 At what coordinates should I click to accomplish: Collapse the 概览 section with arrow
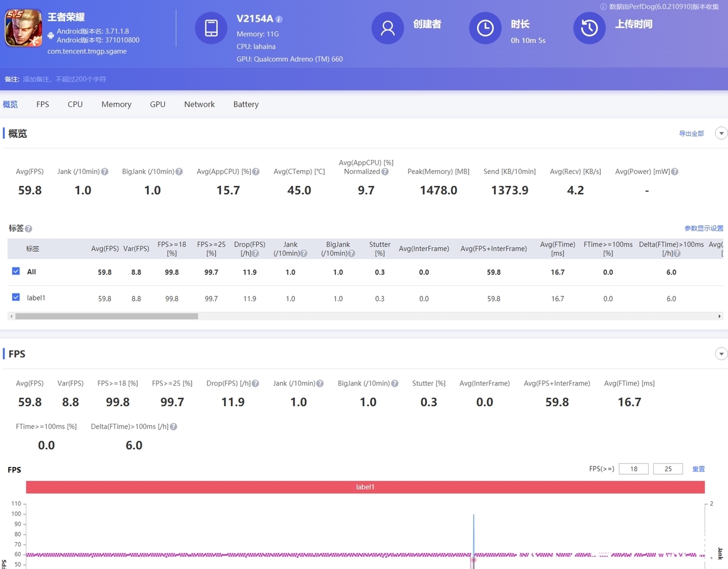721,133
